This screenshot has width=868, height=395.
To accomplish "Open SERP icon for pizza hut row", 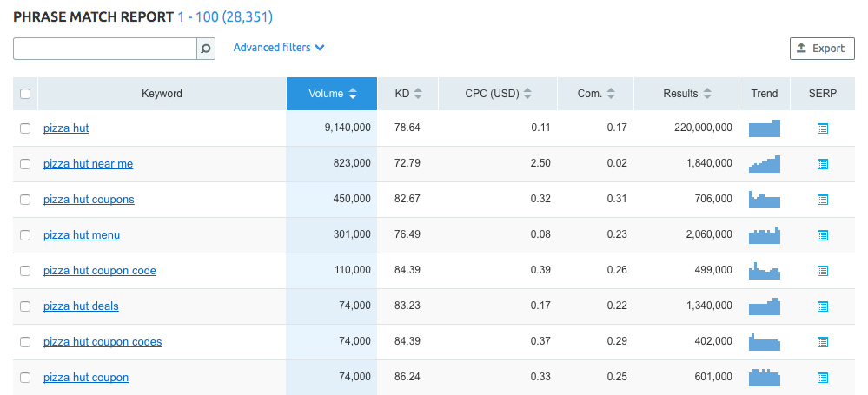I will click(x=823, y=128).
